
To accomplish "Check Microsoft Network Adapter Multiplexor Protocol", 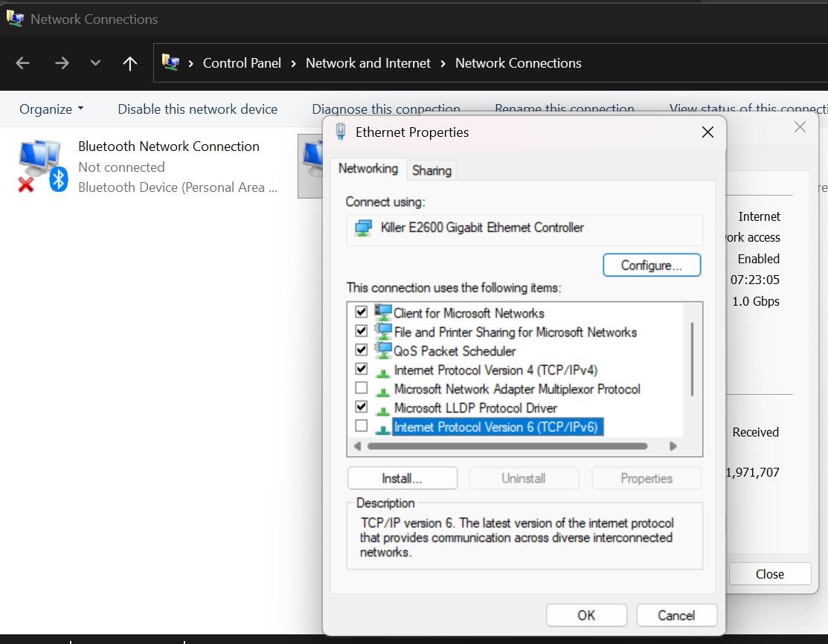I will point(362,388).
